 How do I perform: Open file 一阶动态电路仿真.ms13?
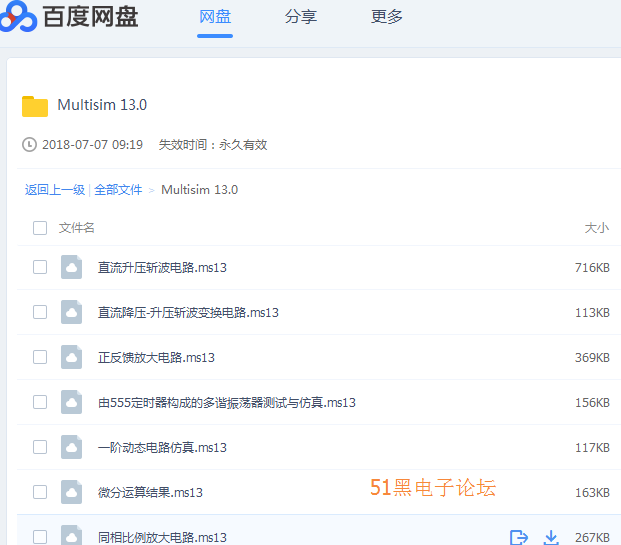pos(162,448)
